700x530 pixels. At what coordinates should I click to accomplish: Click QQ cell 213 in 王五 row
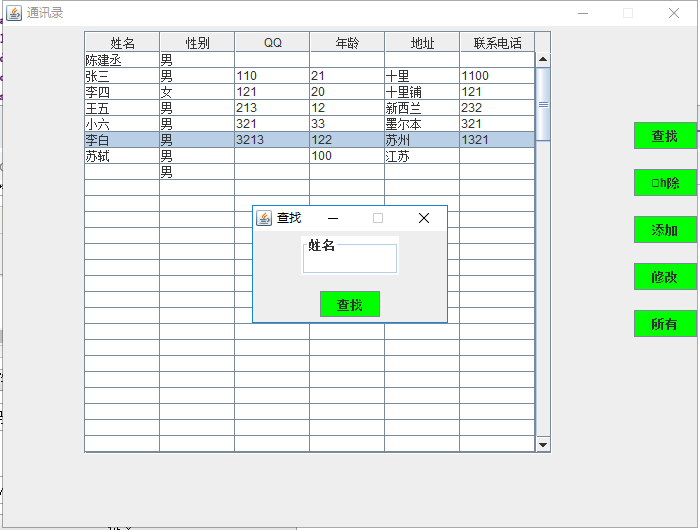pos(272,108)
